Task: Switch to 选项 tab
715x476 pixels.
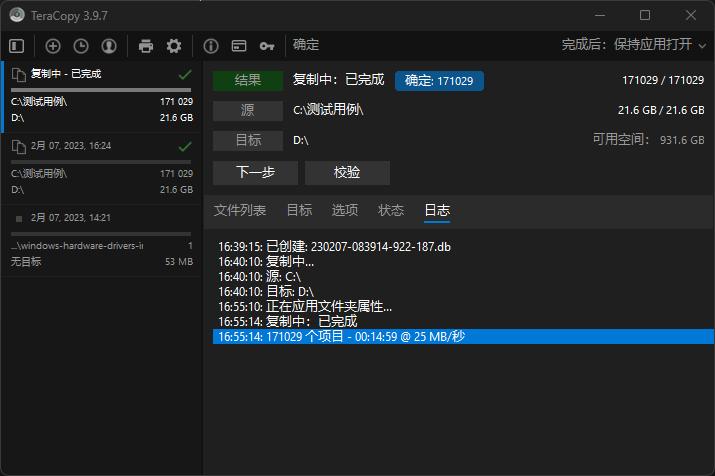Action: pyautogui.click(x=345, y=210)
